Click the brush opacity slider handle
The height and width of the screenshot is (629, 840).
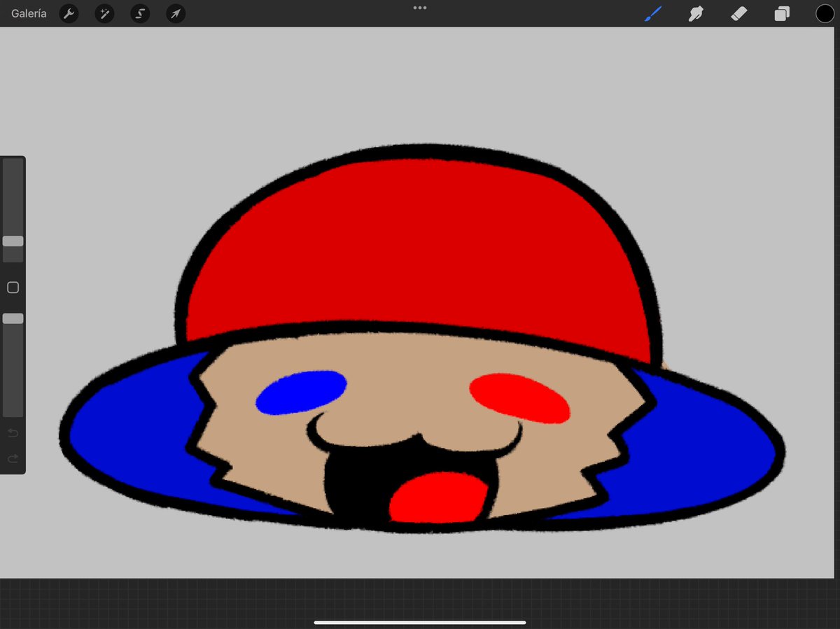pyautogui.click(x=13, y=318)
